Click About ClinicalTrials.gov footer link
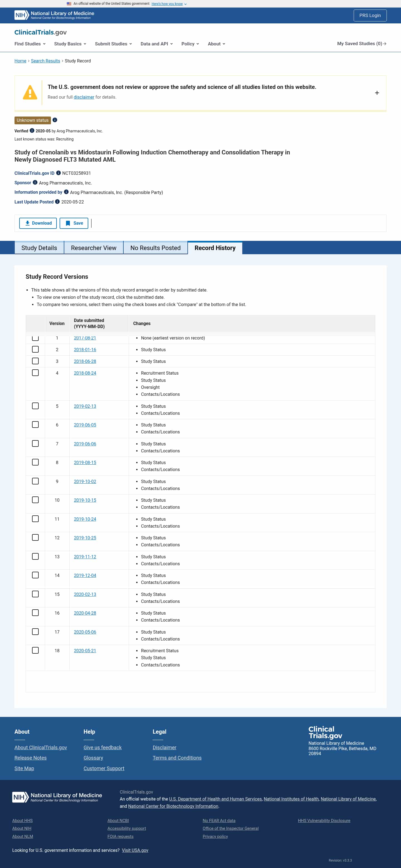The image size is (401, 868). point(41,747)
